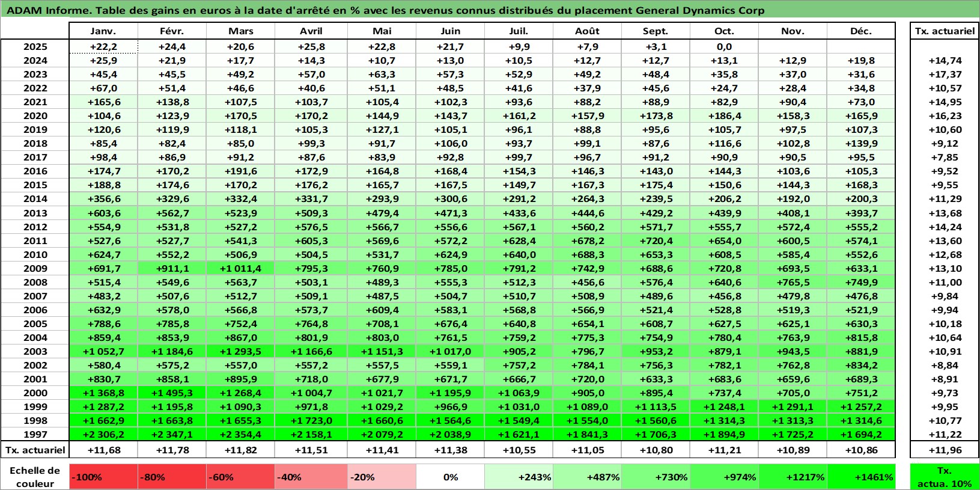Image resolution: width=980 pixels, height=490 pixels.
Task: Select the Oct. column header
Action: tap(724, 31)
